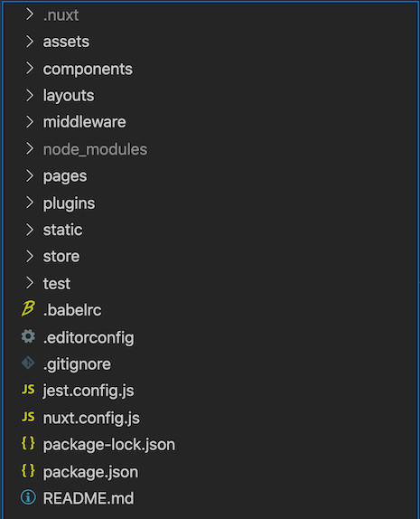Image resolution: width=420 pixels, height=519 pixels.
Task: Expand the node_modules folder chevron
Action: pyautogui.click(x=30, y=148)
